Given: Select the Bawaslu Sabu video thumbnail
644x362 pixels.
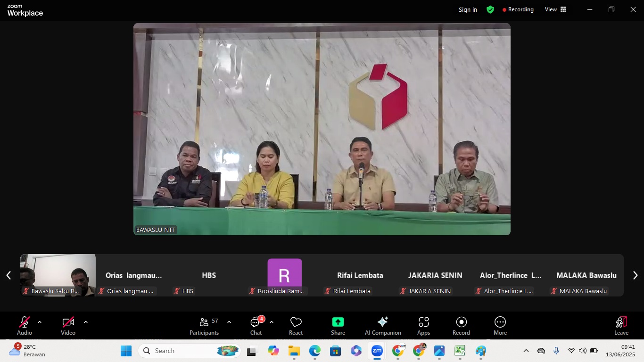Looking at the screenshot, I should (x=58, y=275).
